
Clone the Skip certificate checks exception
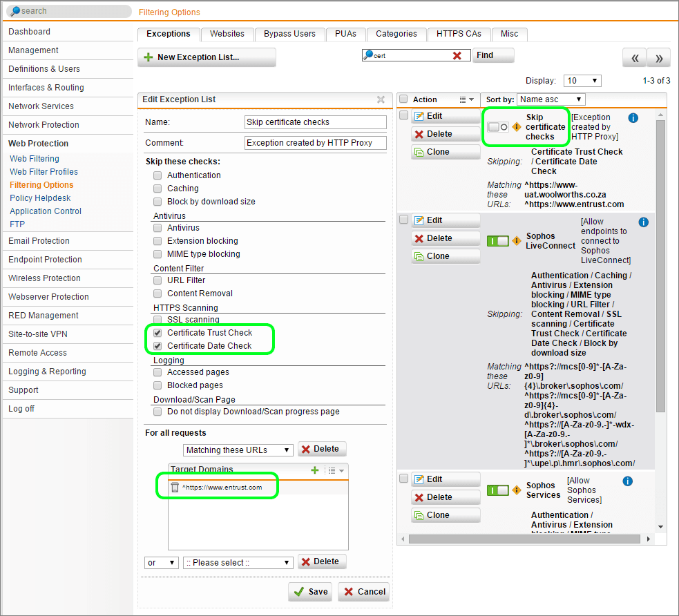(446, 152)
